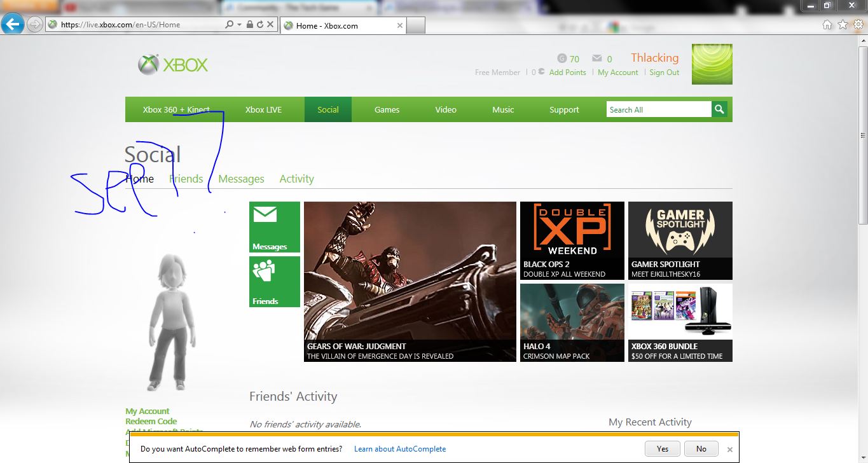The height and width of the screenshot is (463, 868).
Task: Open the Support menu
Action: click(x=564, y=109)
